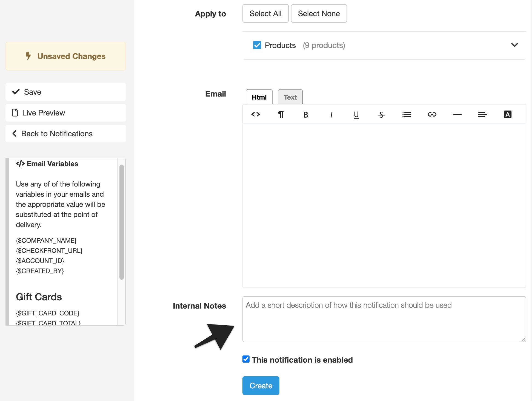The image size is (532, 401).
Task: Open paragraph format tool in editor toolbar
Action: tap(281, 114)
